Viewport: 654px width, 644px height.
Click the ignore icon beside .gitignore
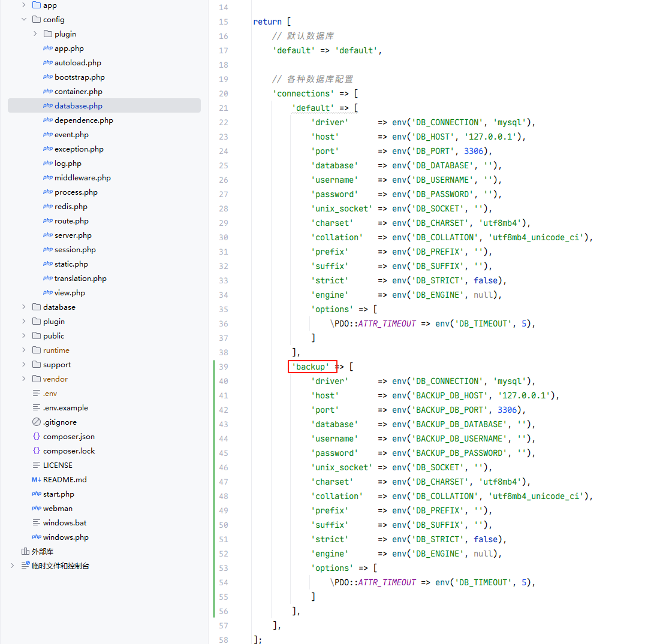click(x=37, y=422)
